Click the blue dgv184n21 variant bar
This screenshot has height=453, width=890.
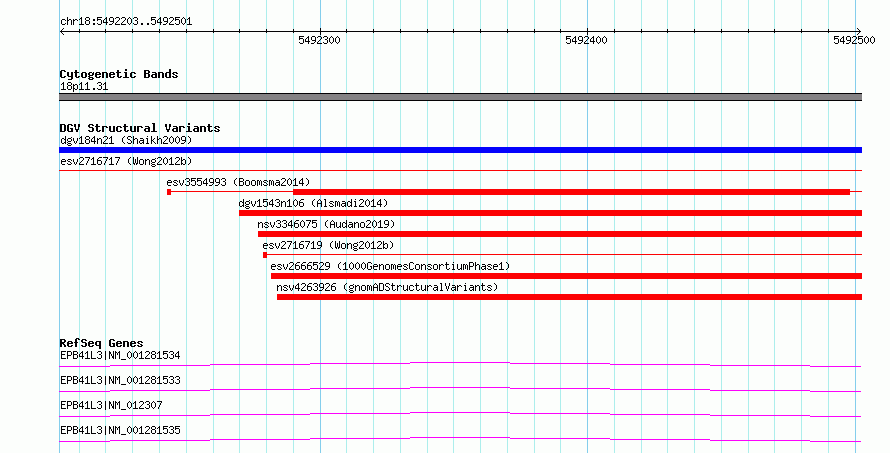(x=460, y=150)
